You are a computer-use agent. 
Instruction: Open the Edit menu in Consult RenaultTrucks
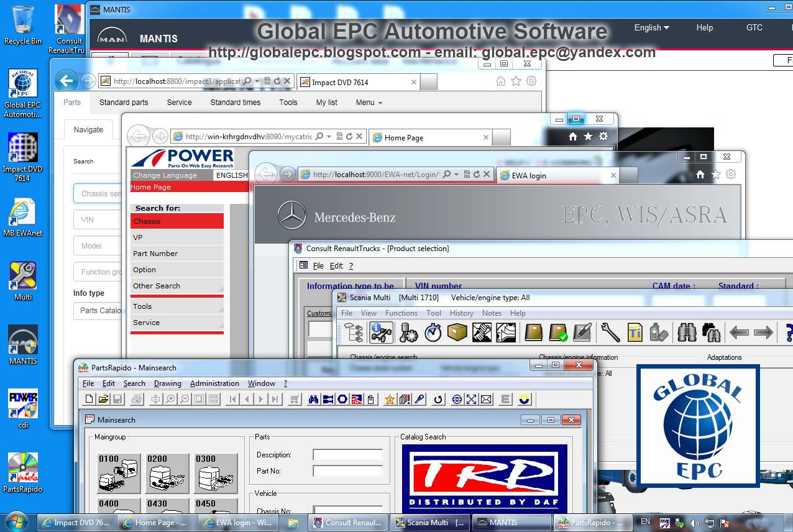coord(336,265)
